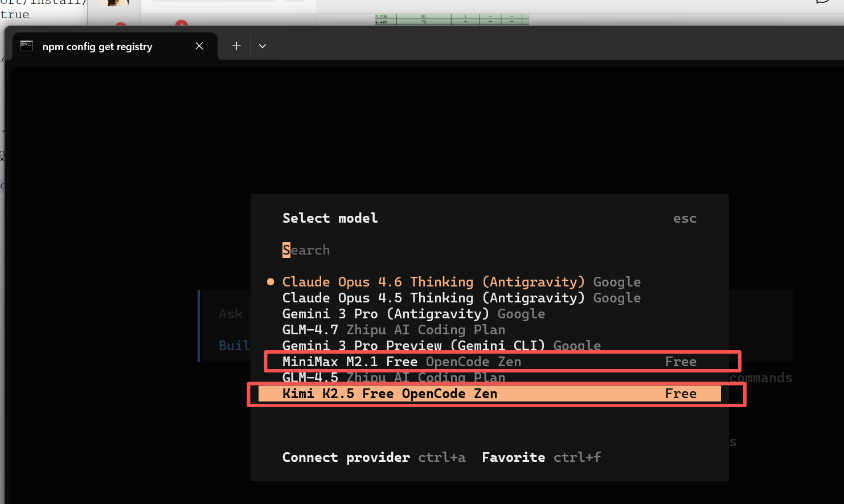Click the orange selected-model bullet indicator

point(271,282)
